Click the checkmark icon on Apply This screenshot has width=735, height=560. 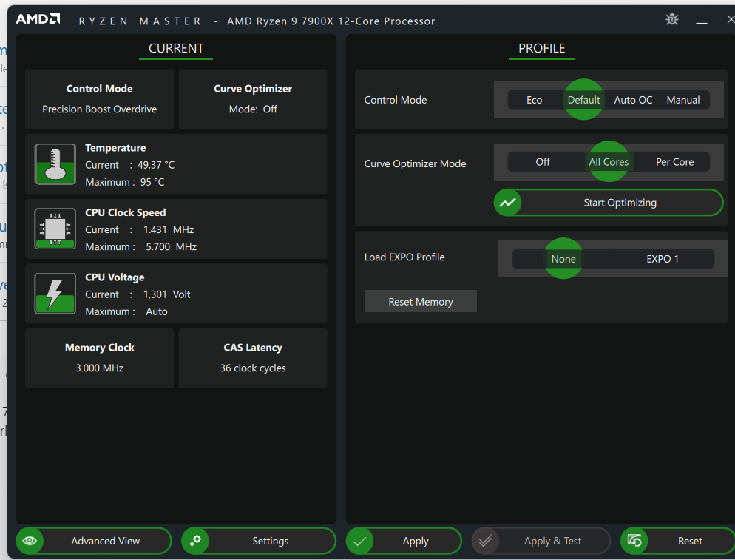pos(359,541)
